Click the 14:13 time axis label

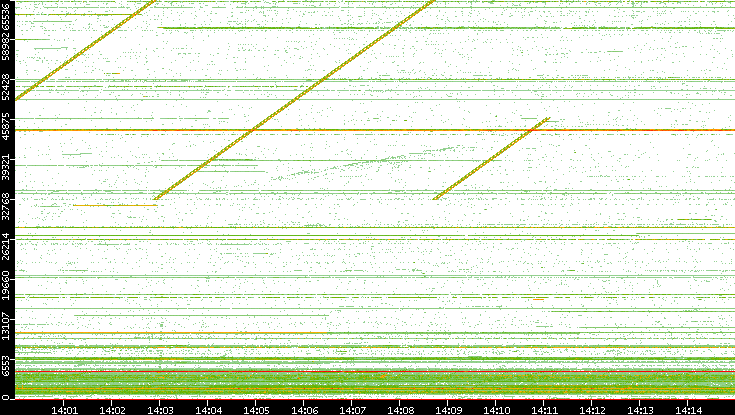640,410
